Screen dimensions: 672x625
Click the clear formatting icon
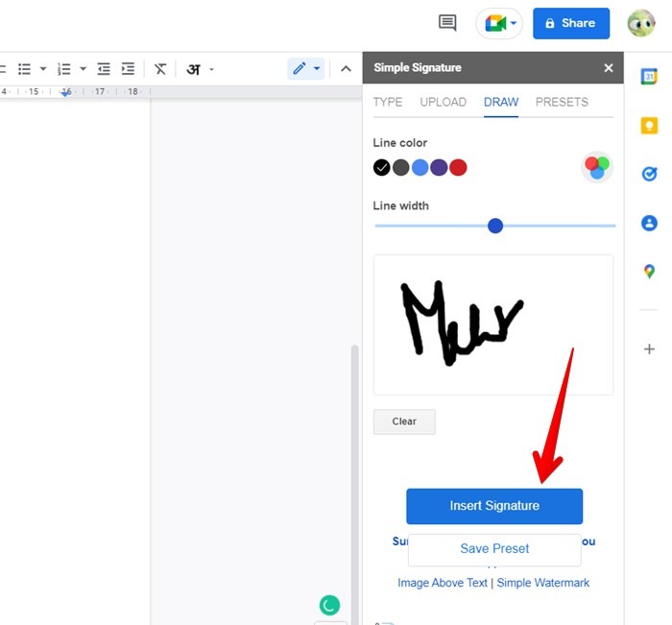coord(160,69)
